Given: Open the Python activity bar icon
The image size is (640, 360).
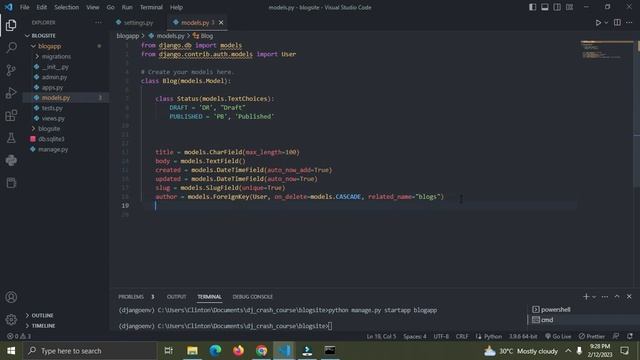Looking at the screenshot, I should (11, 160).
